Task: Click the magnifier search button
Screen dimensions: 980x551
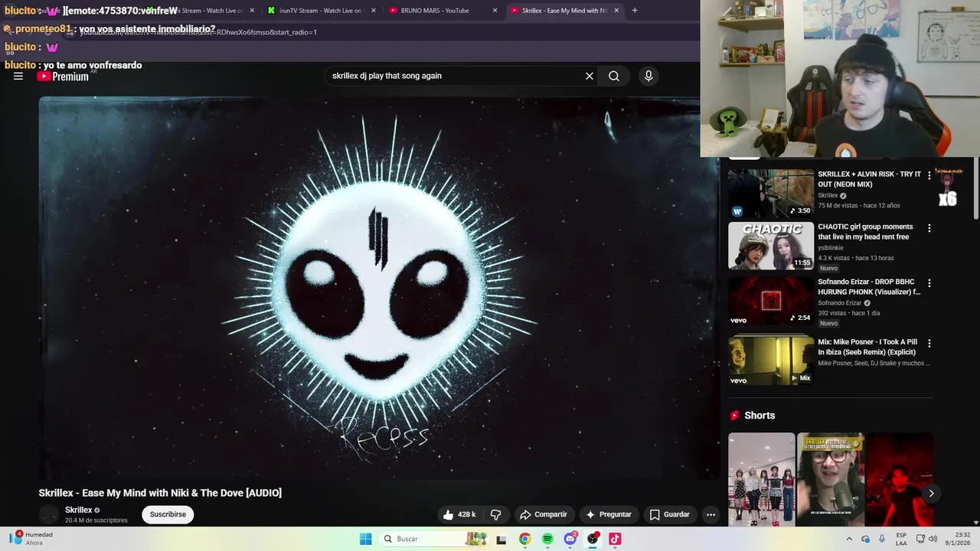Action: click(x=614, y=76)
